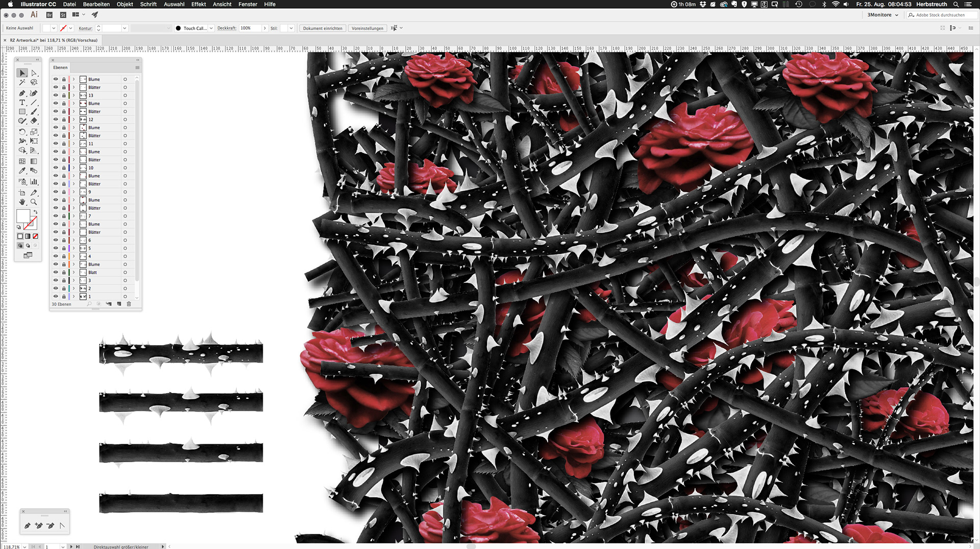The height and width of the screenshot is (549, 980).
Task: Select the Rectangle tool
Action: 22,112
